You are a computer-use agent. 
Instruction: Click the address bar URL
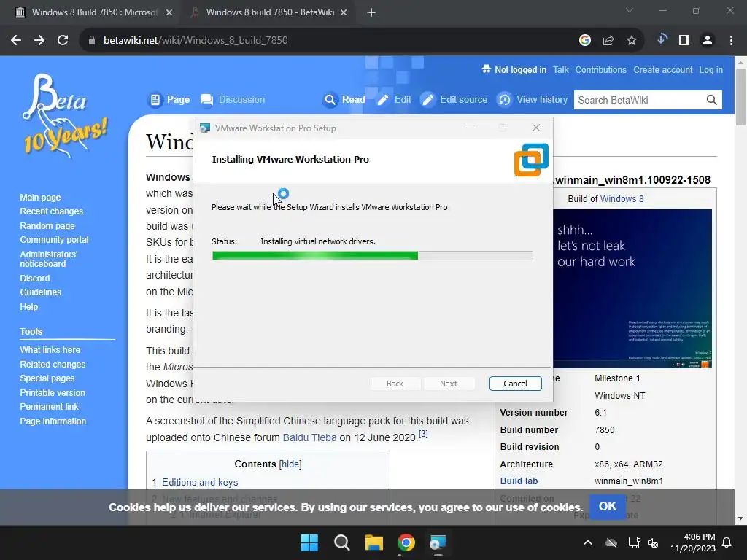[196, 41]
